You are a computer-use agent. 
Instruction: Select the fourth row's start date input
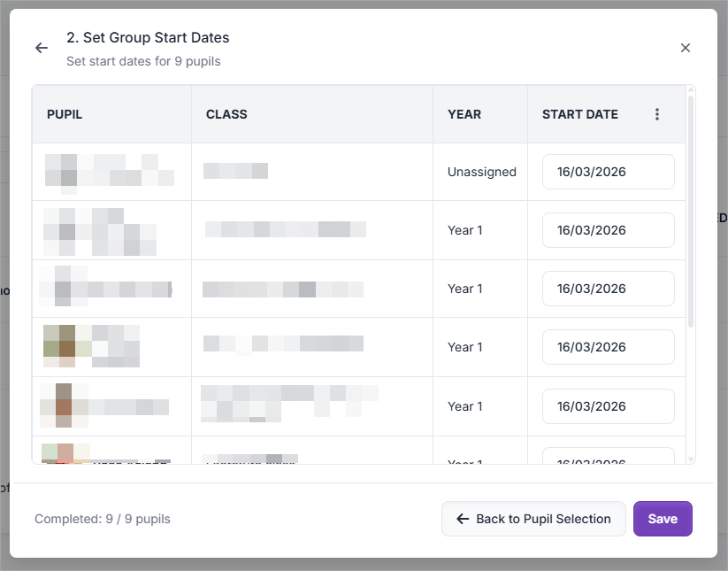pyautogui.click(x=608, y=347)
